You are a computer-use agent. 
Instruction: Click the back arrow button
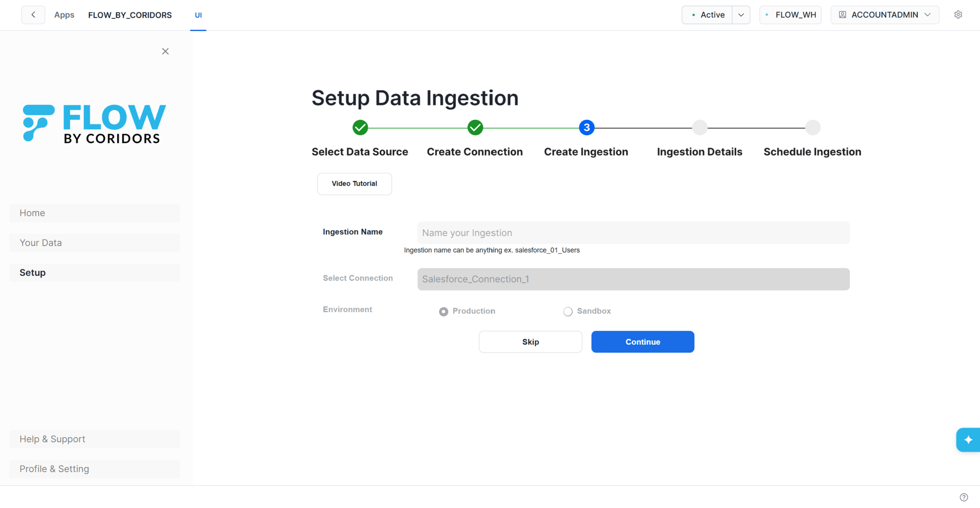[x=33, y=15]
